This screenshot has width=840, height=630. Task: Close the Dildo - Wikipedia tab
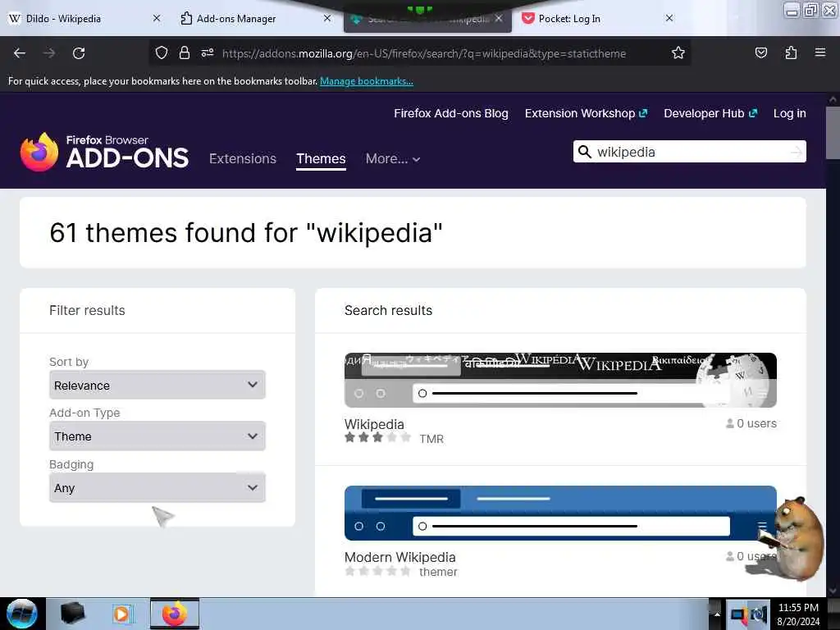click(157, 18)
